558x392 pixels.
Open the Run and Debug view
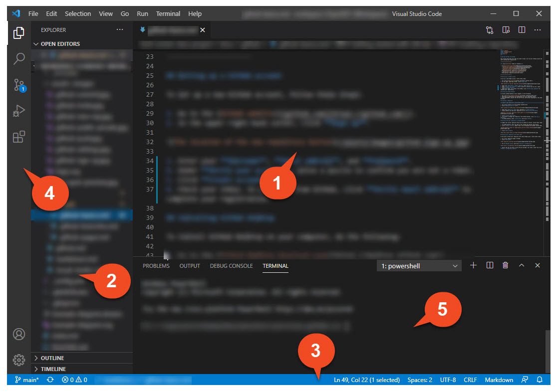(x=19, y=111)
